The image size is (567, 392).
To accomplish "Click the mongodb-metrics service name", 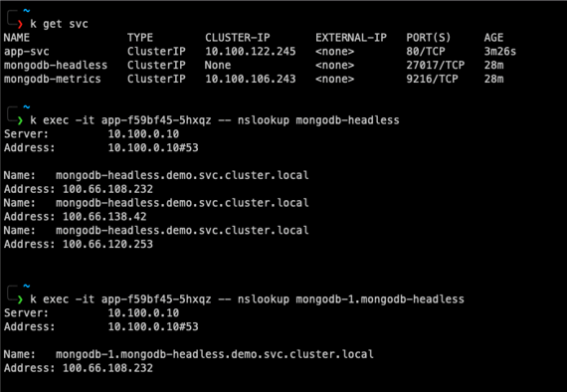I will pos(53,79).
